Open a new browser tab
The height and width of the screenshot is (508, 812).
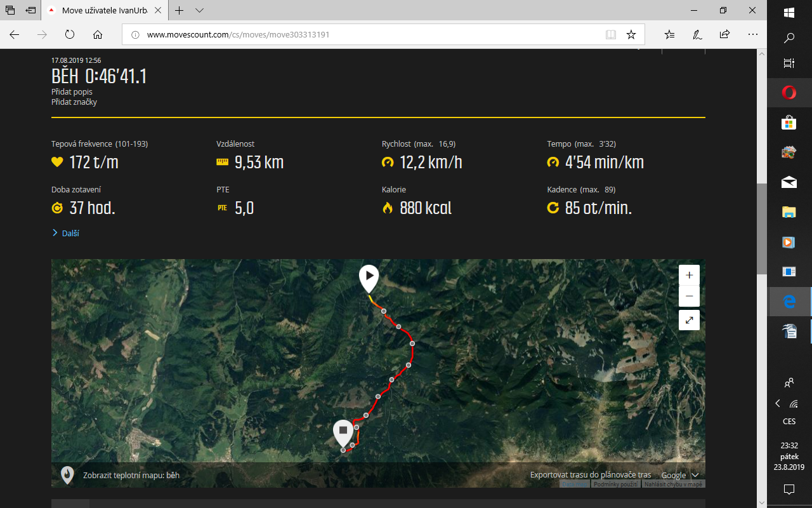click(180, 11)
